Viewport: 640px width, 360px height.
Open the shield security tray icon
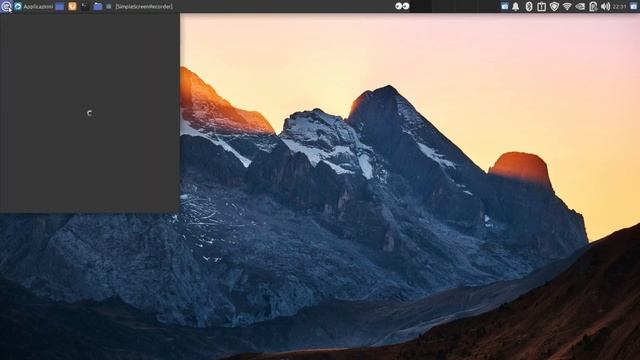[554, 7]
